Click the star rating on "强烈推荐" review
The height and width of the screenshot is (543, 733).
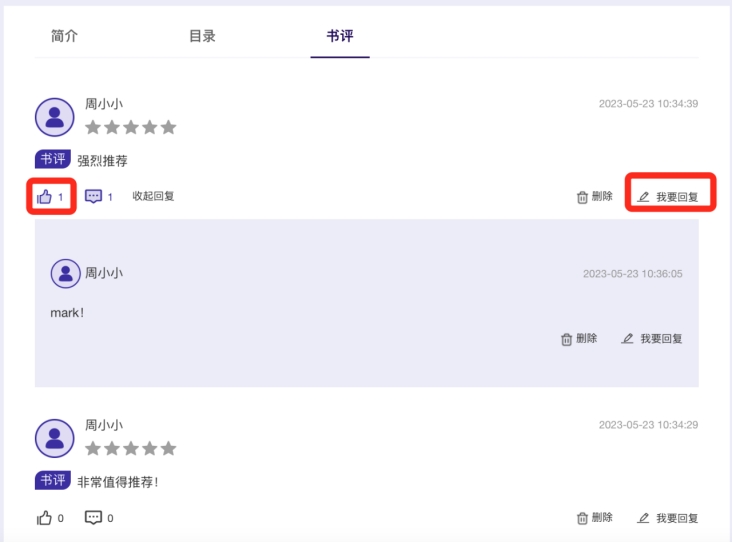pos(130,128)
